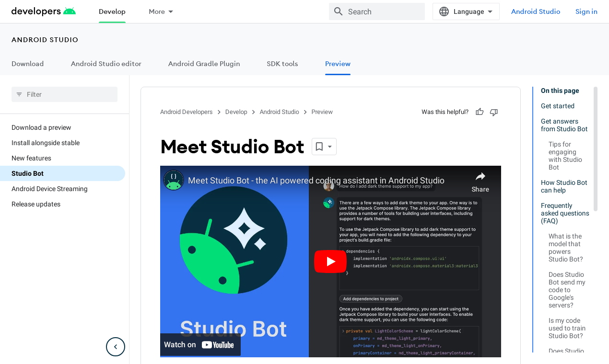
Task: Switch to the SDK tools tab
Action: [x=282, y=63]
